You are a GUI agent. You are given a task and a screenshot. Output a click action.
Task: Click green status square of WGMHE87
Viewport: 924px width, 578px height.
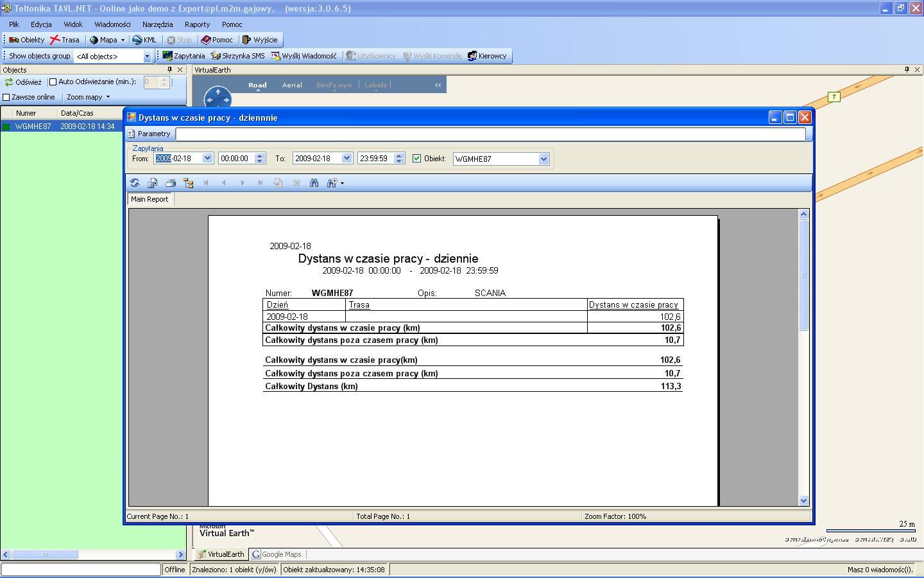(6, 127)
